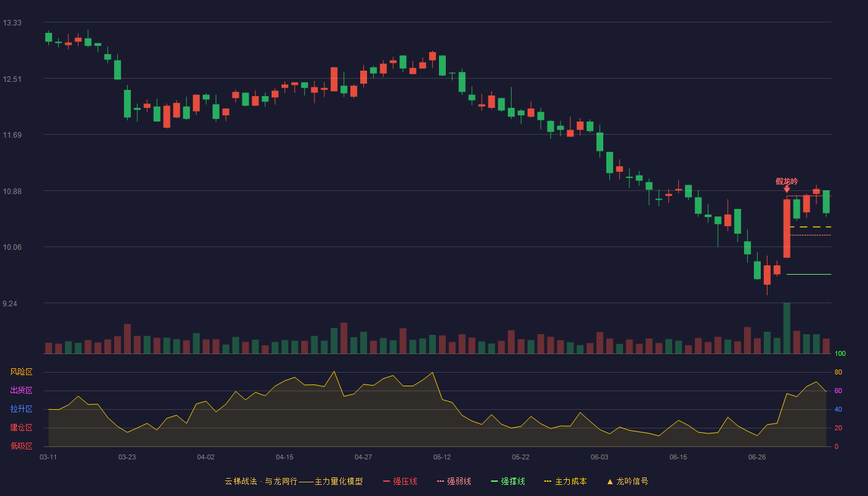Click the 主力成本 legend item
Image resolution: width=868 pixels, height=496 pixels.
pyautogui.click(x=565, y=481)
